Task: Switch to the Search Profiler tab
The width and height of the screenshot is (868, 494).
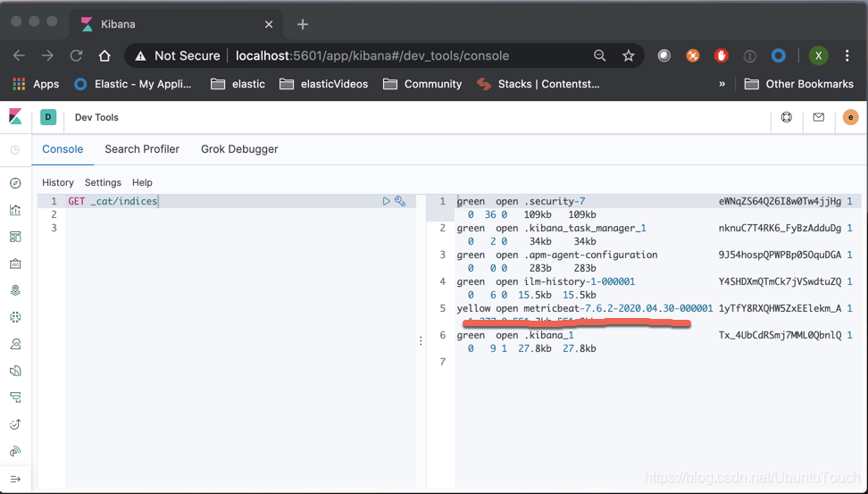Action: tap(142, 149)
